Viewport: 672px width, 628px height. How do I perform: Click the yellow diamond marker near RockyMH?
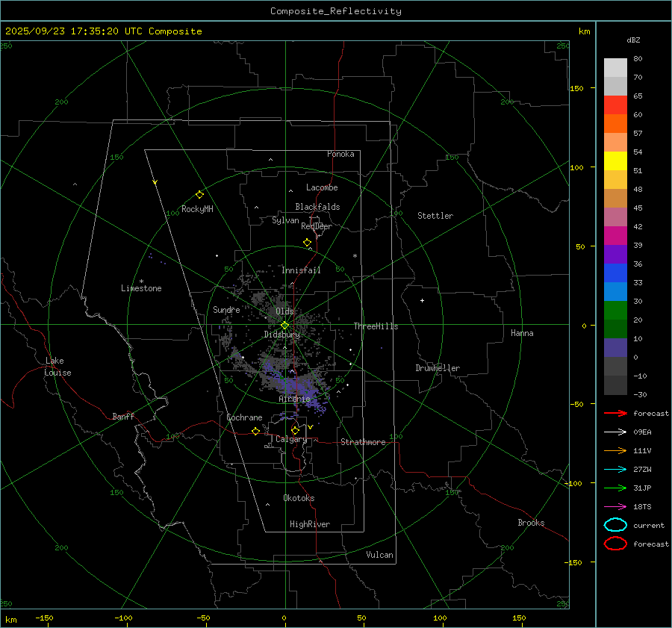(199, 194)
